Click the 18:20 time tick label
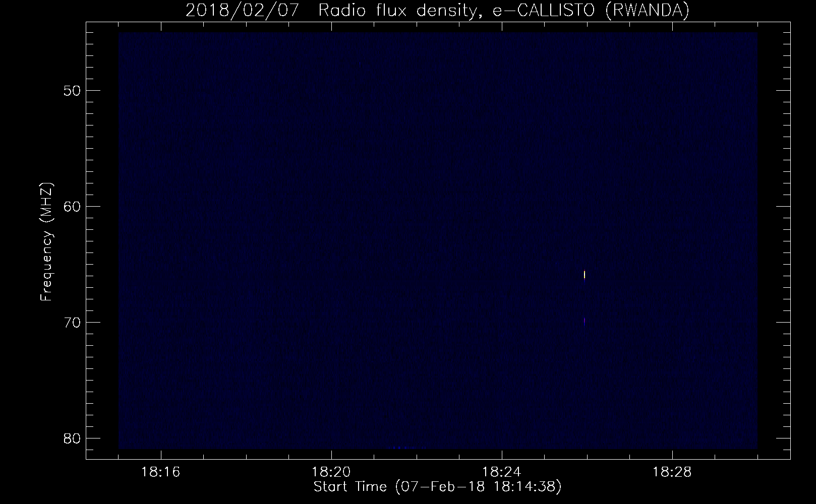The width and height of the screenshot is (816, 504). 331,472
